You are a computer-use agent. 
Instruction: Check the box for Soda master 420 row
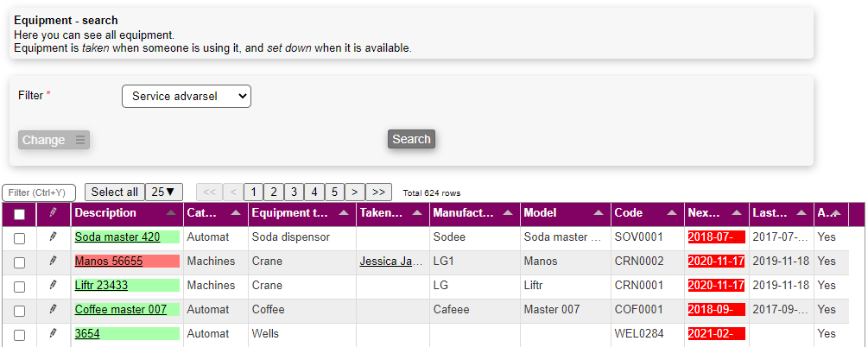pyautogui.click(x=20, y=237)
